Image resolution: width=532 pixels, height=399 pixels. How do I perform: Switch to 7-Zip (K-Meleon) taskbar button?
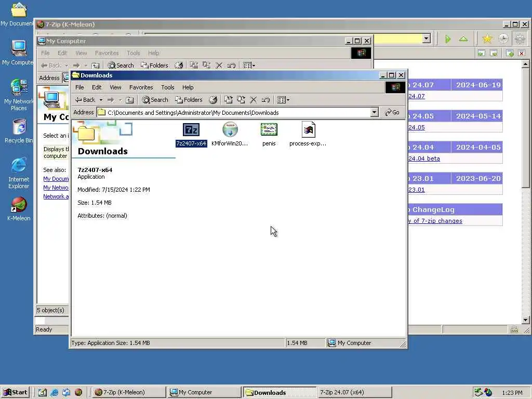[128, 392]
